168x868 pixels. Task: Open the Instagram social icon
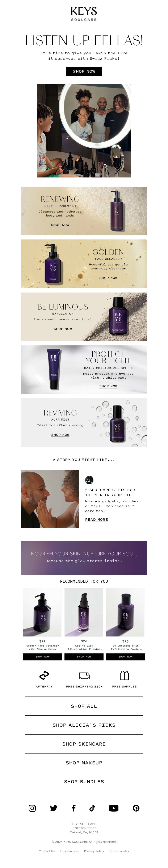(32, 808)
